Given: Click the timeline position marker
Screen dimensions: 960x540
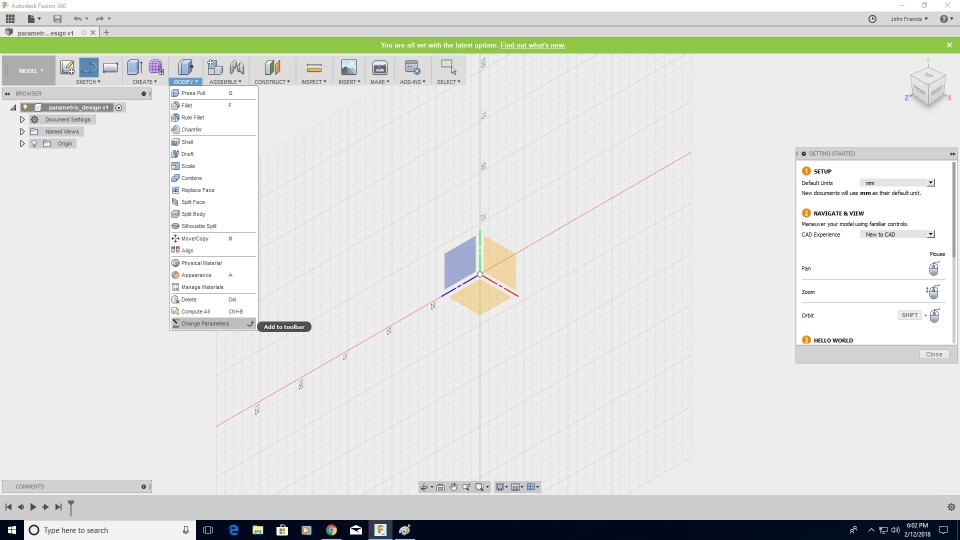Looking at the screenshot, I should 71,507.
